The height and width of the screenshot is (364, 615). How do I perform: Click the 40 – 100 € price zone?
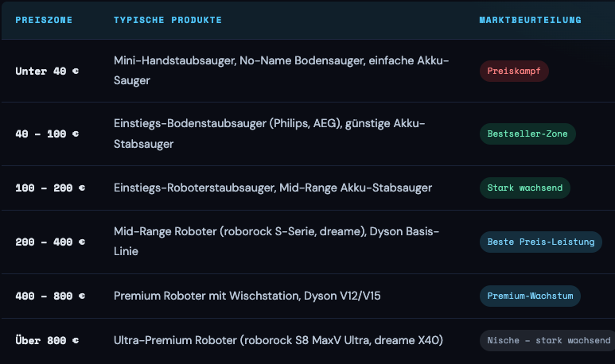coord(47,134)
